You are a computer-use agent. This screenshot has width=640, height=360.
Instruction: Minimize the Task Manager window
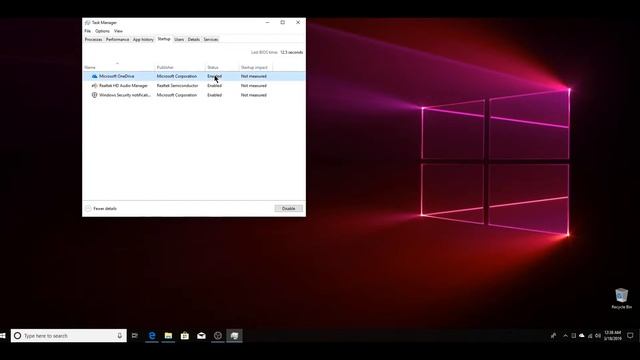(267, 23)
